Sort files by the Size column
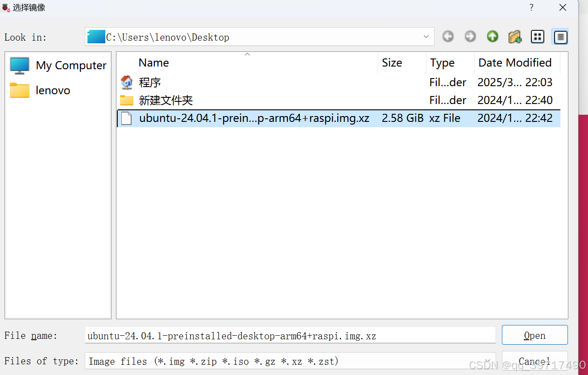The height and width of the screenshot is (375, 588). pyautogui.click(x=392, y=62)
